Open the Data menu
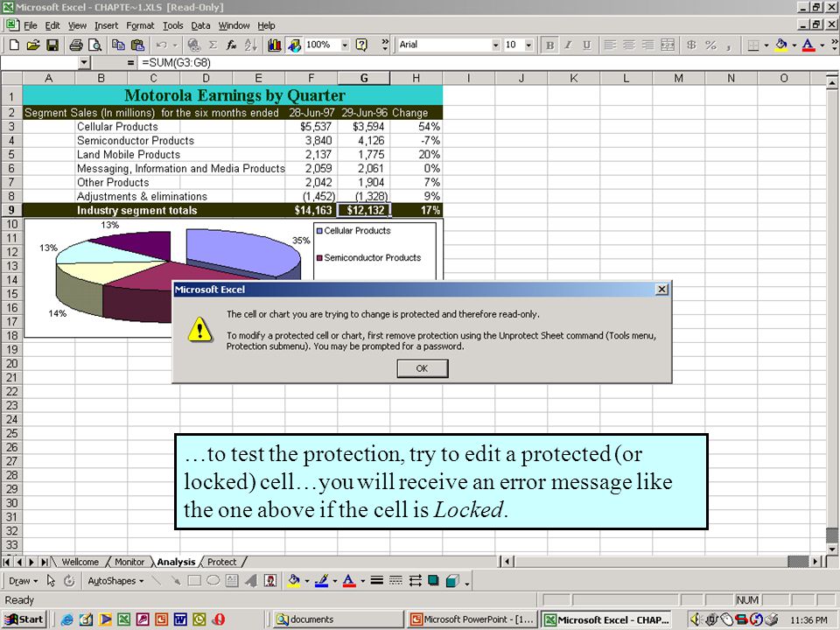The width and height of the screenshot is (840, 630). click(200, 25)
